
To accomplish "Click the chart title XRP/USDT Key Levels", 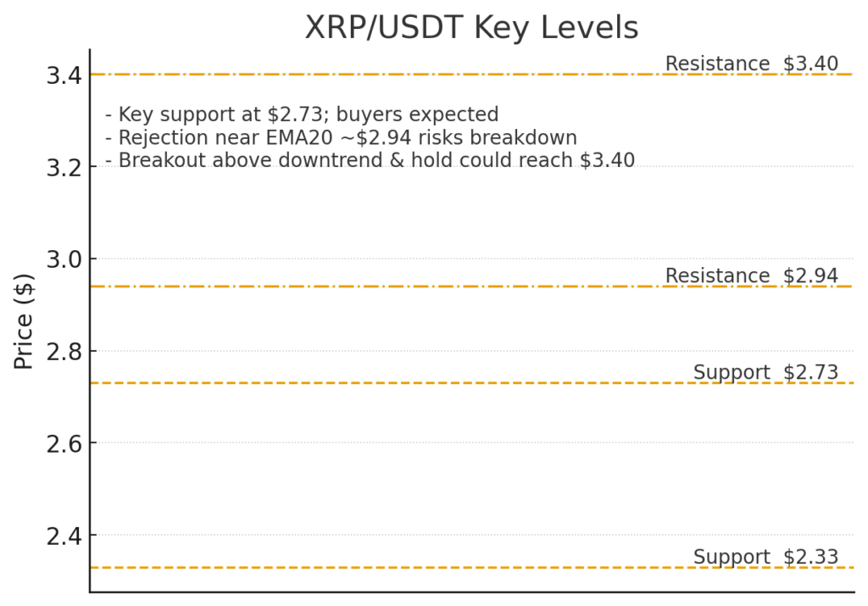I will [471, 28].
